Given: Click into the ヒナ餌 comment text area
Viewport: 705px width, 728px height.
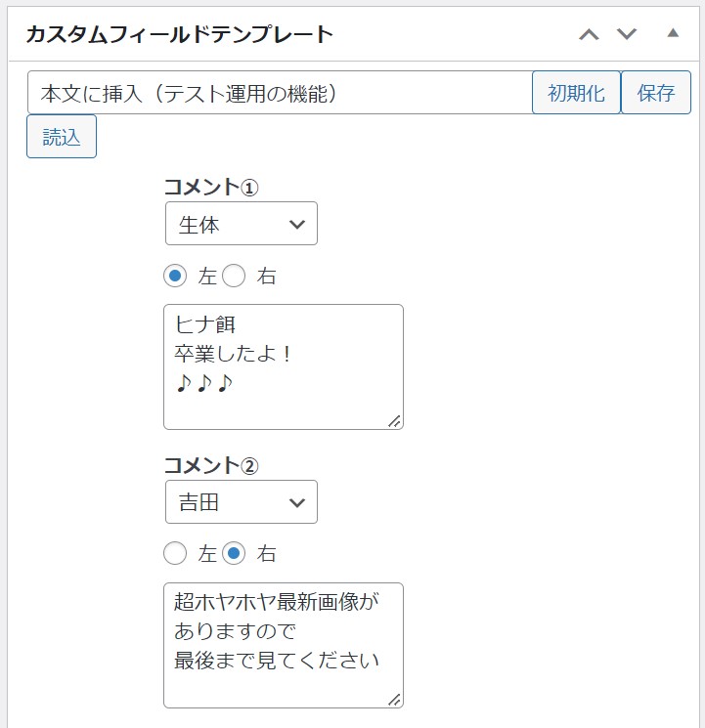Looking at the screenshot, I should [283, 365].
